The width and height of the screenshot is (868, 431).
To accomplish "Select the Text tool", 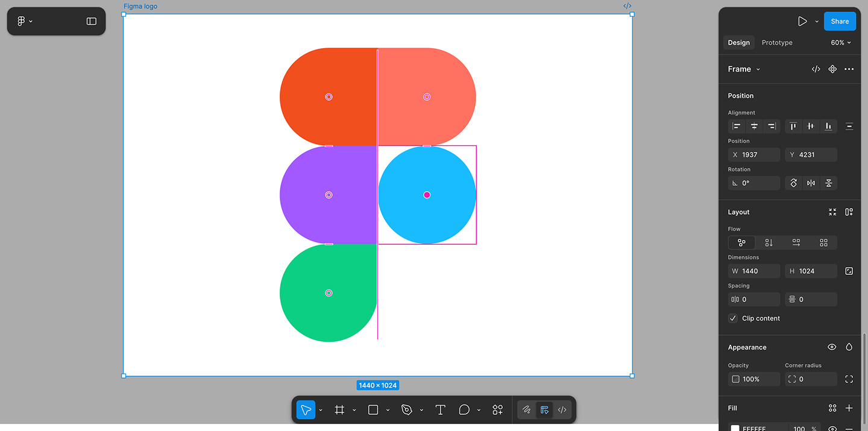I will [x=441, y=410].
